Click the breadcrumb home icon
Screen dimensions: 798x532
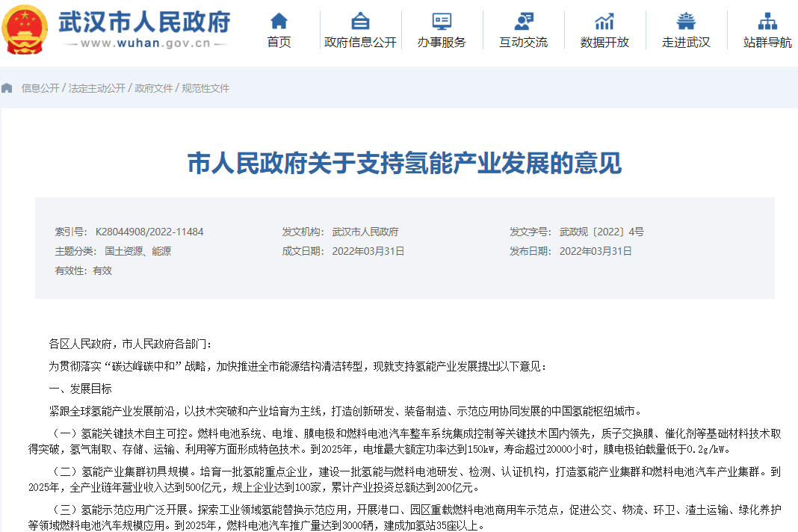(7, 88)
